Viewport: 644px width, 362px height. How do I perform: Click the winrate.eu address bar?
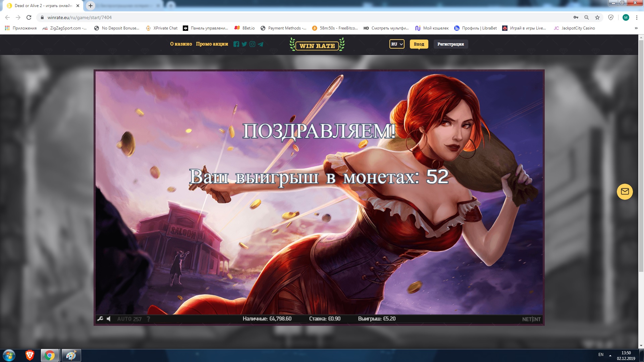[134, 17]
